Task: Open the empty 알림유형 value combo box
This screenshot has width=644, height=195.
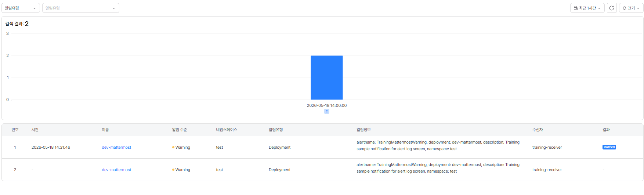Action: click(x=81, y=8)
